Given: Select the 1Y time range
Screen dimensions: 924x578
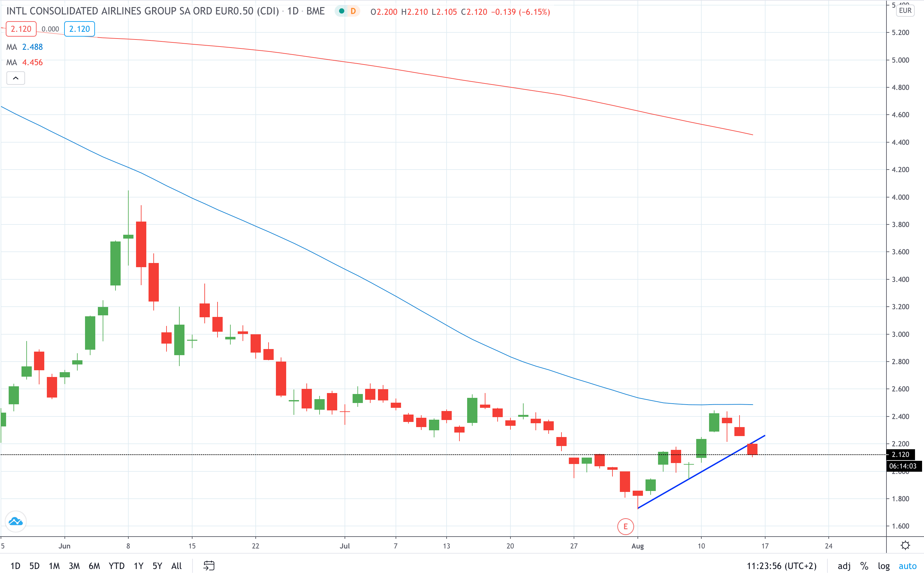Looking at the screenshot, I should pos(139,566).
